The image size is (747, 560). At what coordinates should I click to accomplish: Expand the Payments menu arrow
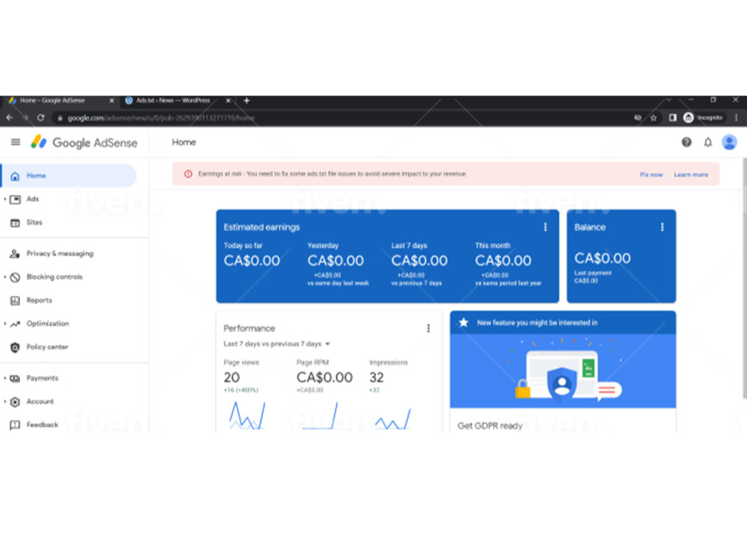point(4,378)
